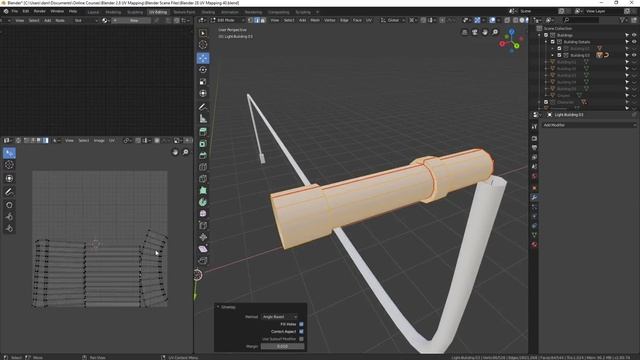The height and width of the screenshot is (360, 640).
Task: Select the Annotate tool in 3D viewport
Action: pos(203,107)
